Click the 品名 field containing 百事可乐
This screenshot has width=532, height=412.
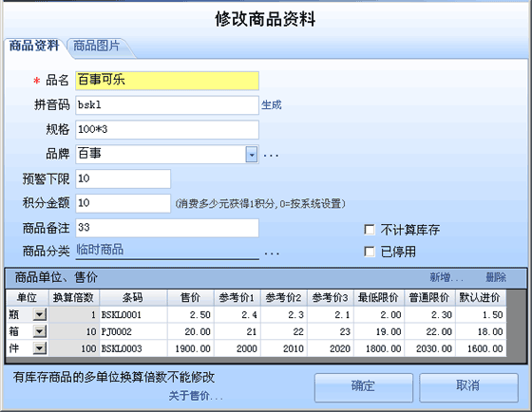167,81
